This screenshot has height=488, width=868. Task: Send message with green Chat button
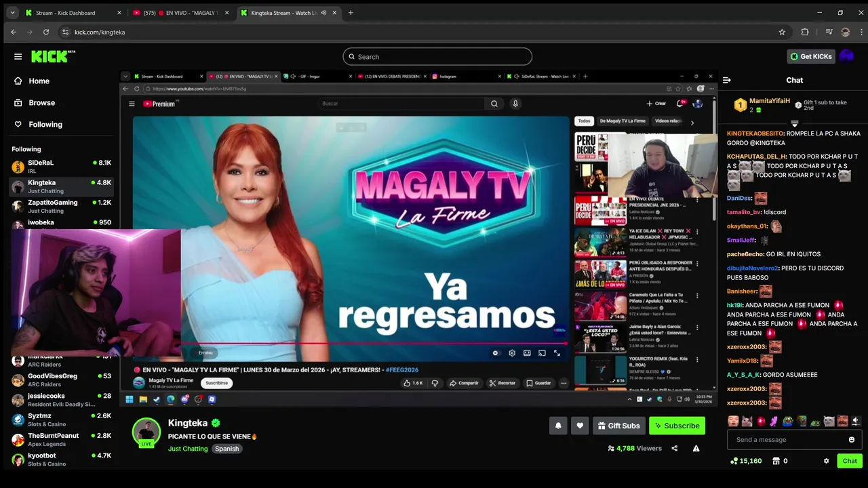tap(850, 461)
